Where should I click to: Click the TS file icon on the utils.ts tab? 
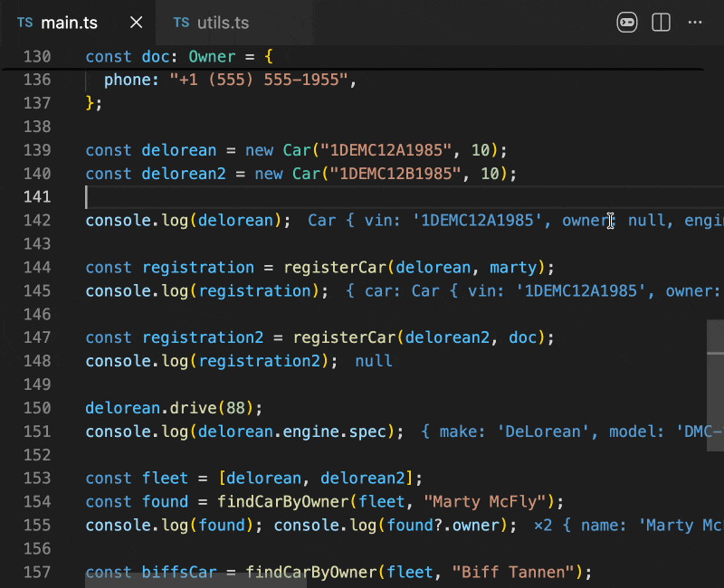pos(182,23)
